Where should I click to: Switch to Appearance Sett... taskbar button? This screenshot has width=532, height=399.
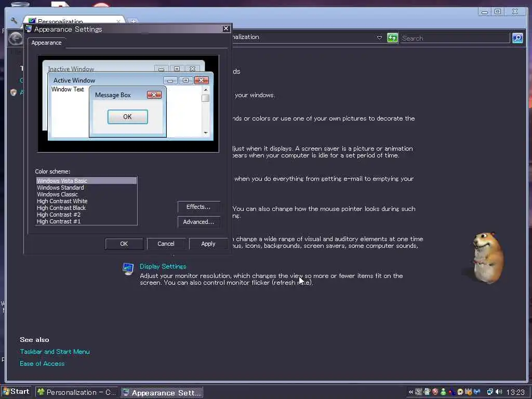coord(162,392)
